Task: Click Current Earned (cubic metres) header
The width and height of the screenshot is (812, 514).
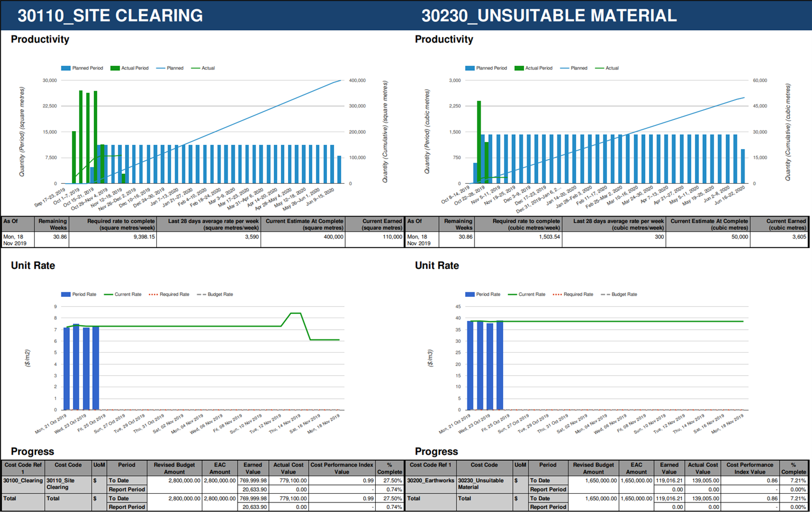Action: [x=779, y=224]
